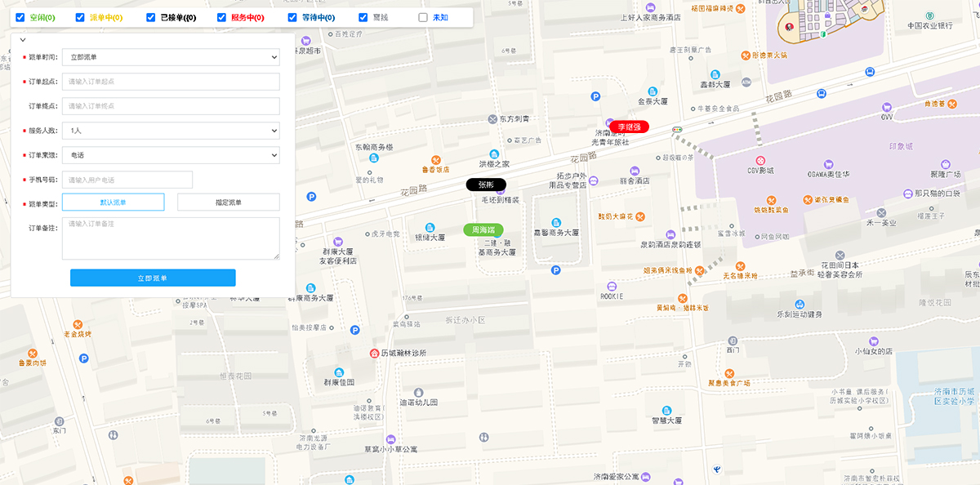Click the 周海瑞 green driver marker
The image size is (980, 485).
483,229
